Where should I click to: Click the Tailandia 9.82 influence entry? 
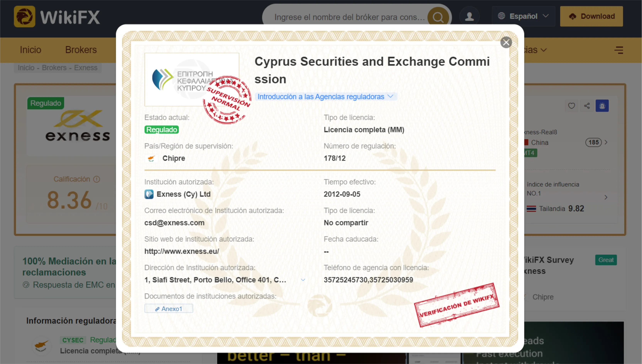[555, 209]
